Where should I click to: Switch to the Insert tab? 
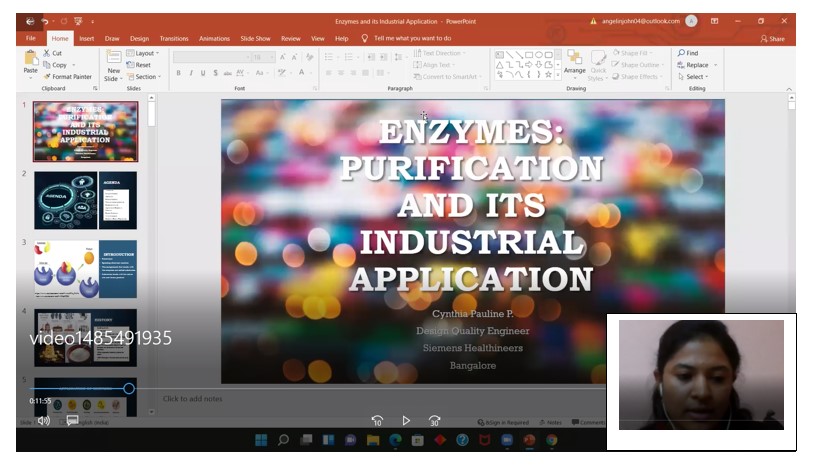[x=86, y=39]
